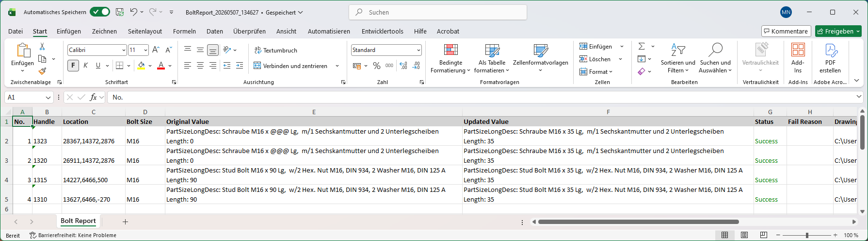Switch to the Entwicklertools tab

coord(383,31)
